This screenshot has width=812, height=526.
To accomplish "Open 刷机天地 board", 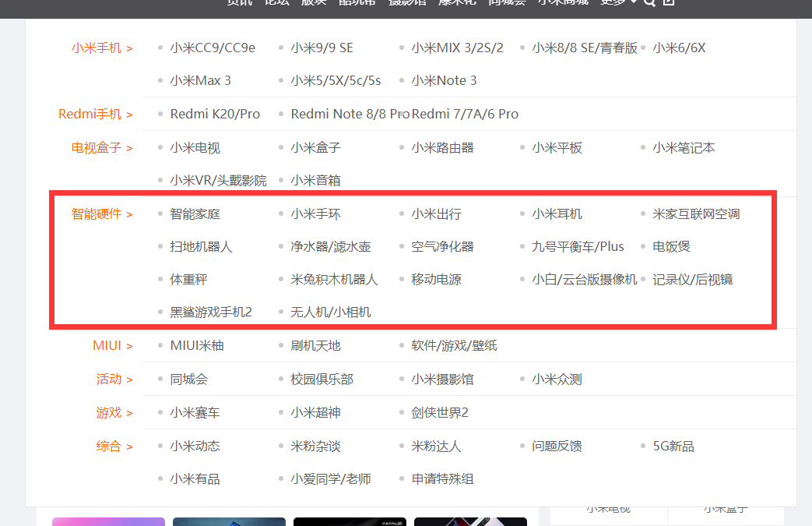I will [x=316, y=346].
